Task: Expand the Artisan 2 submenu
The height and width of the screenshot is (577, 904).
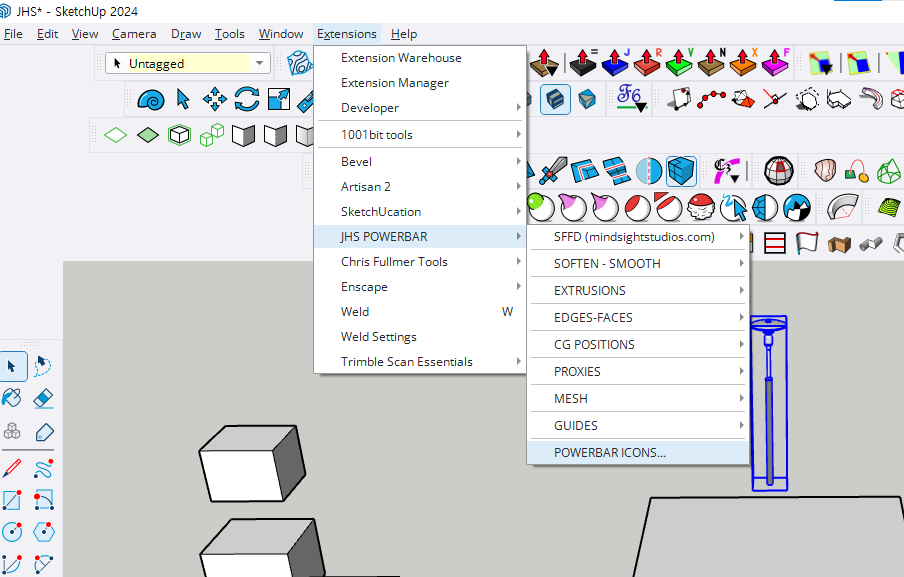Action: point(420,187)
